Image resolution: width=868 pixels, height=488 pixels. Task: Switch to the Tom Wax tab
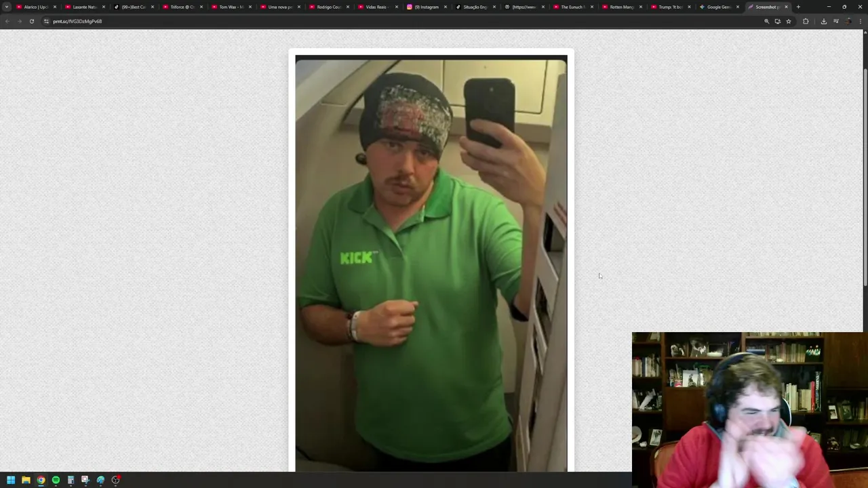pyautogui.click(x=231, y=7)
